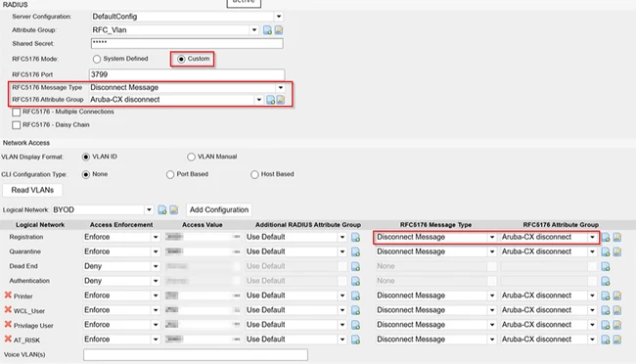Open the RFC_Vlan Attribute Group dropdown
This screenshot has width=636, height=364.
click(x=254, y=30)
